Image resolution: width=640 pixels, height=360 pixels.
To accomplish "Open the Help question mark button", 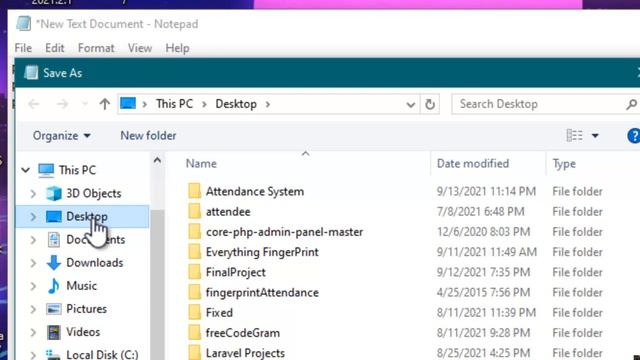I will 634,136.
